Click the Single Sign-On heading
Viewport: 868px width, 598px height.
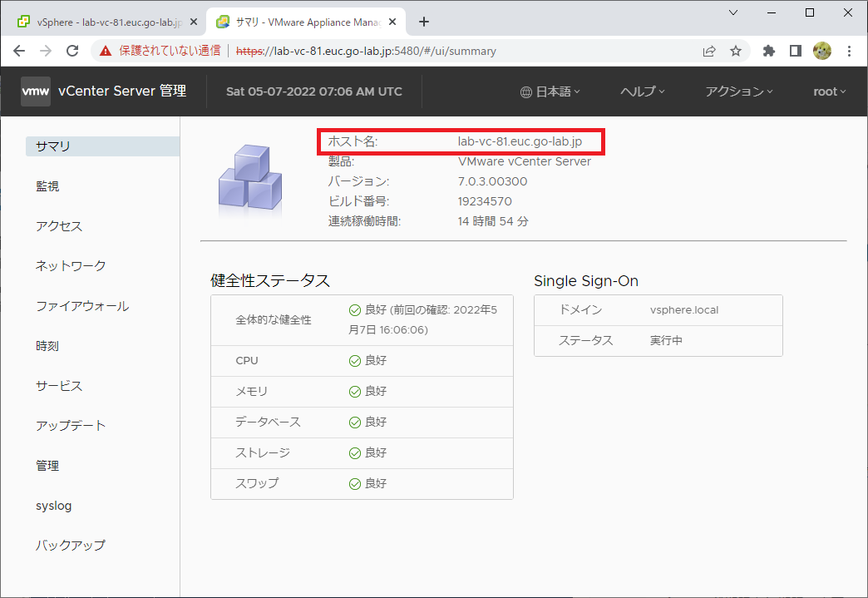tap(586, 281)
